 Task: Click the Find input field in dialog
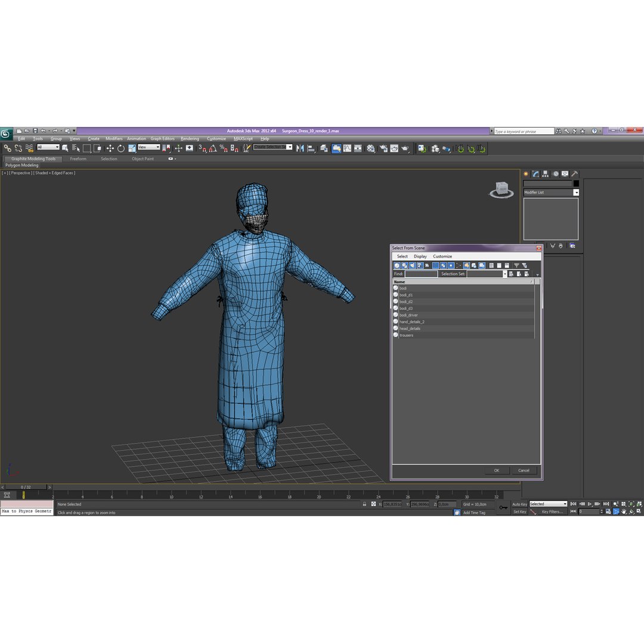click(421, 274)
